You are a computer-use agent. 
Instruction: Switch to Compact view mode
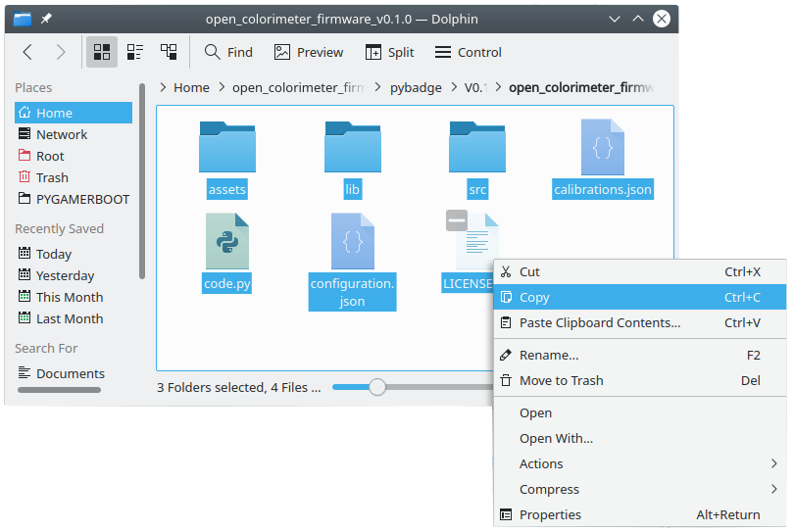pyautogui.click(x=134, y=52)
